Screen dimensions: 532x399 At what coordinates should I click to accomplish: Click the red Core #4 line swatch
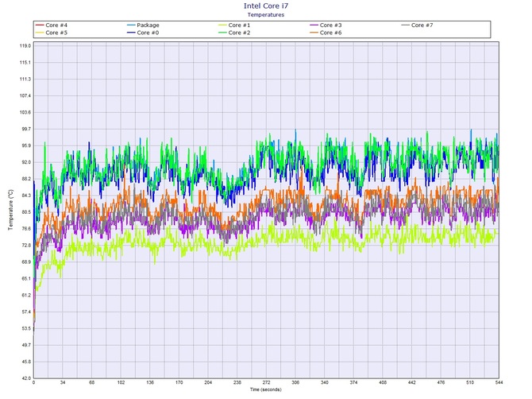[x=39, y=25]
